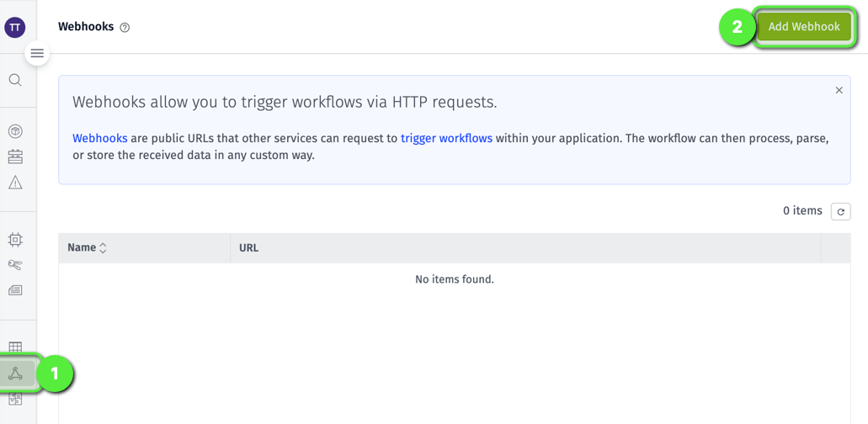
Task: Click the bottom sidebar icon below Webhooks
Action: tap(15, 399)
